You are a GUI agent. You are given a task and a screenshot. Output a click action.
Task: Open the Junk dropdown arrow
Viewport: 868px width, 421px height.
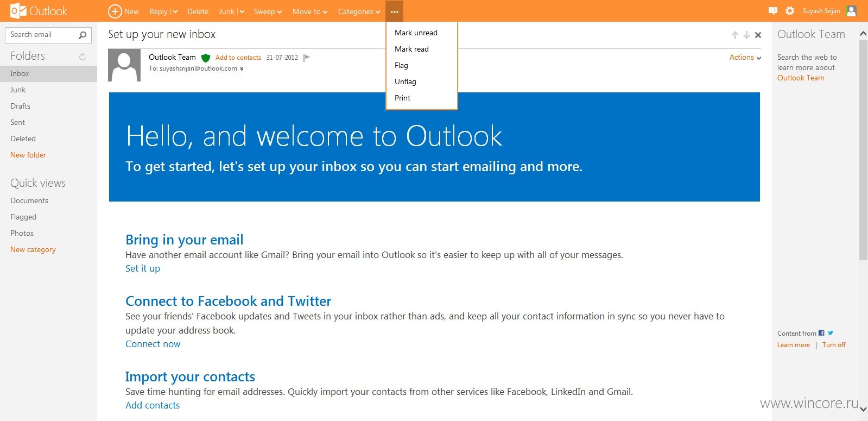tap(242, 11)
